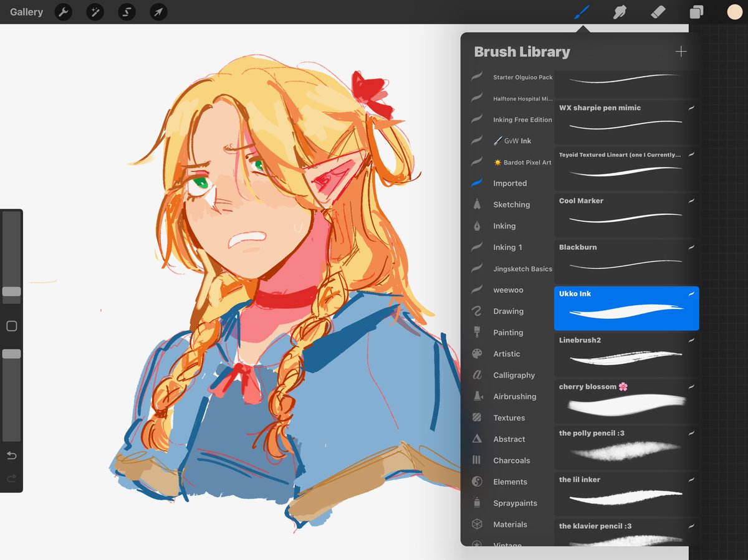Choose the lil inker brush

pyautogui.click(x=626, y=494)
